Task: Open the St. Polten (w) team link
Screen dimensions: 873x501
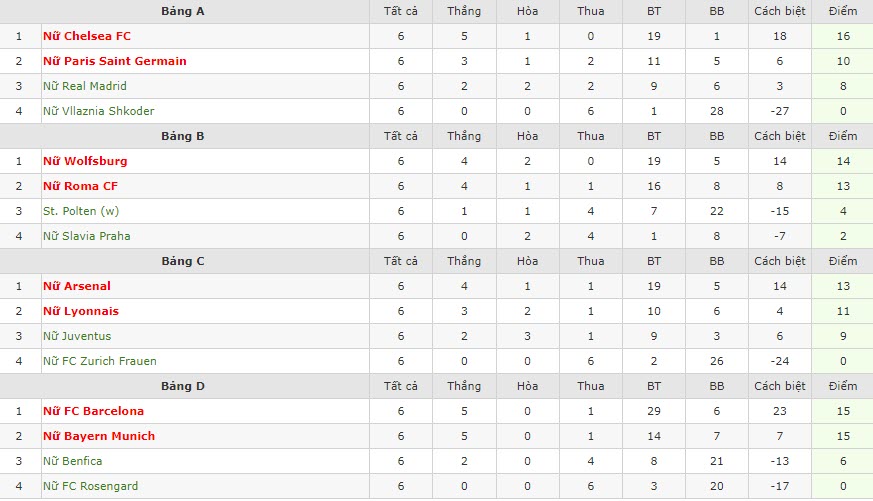Action: 78,211
